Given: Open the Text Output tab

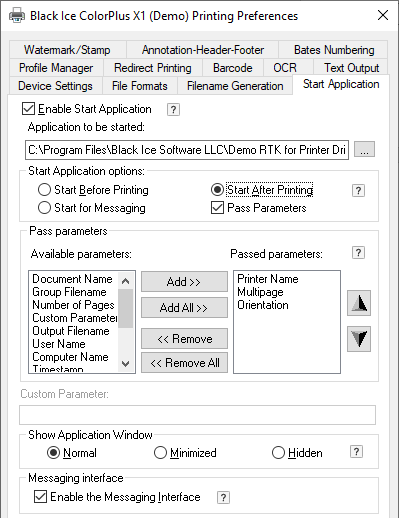Looking at the screenshot, I should [351, 68].
